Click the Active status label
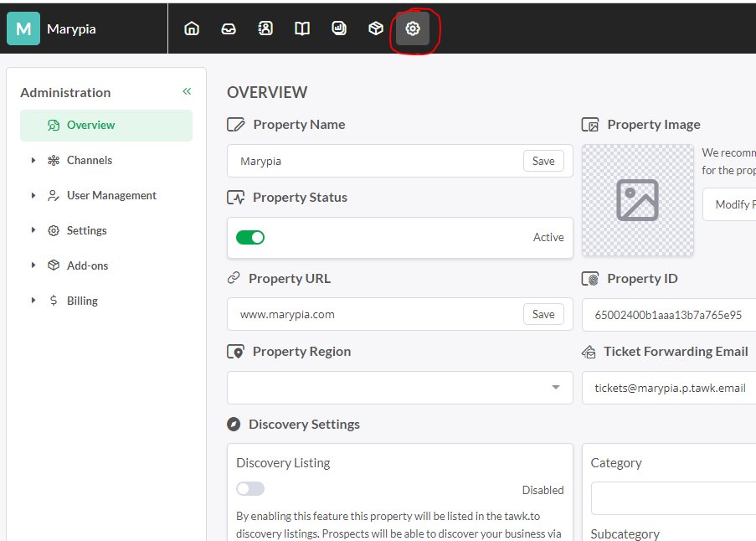Screen dimensions: 756x541 pyautogui.click(x=548, y=237)
